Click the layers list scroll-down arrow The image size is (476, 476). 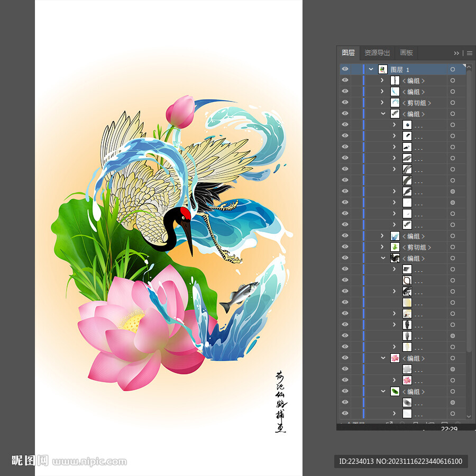coord(469,417)
